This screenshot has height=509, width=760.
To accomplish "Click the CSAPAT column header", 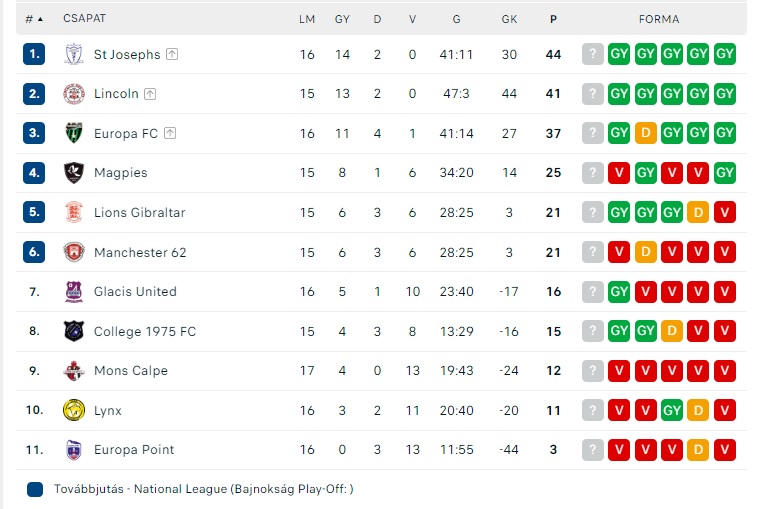I will [x=84, y=18].
